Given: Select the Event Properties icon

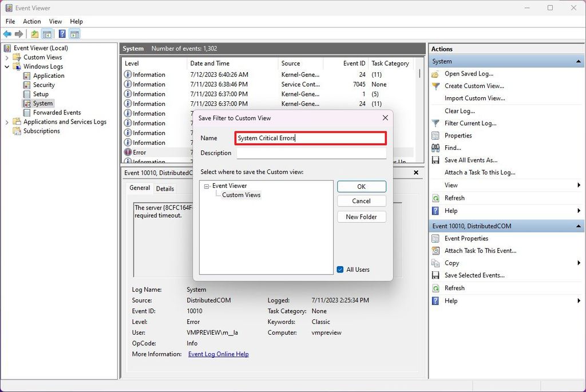Looking at the screenshot, I should pos(437,238).
